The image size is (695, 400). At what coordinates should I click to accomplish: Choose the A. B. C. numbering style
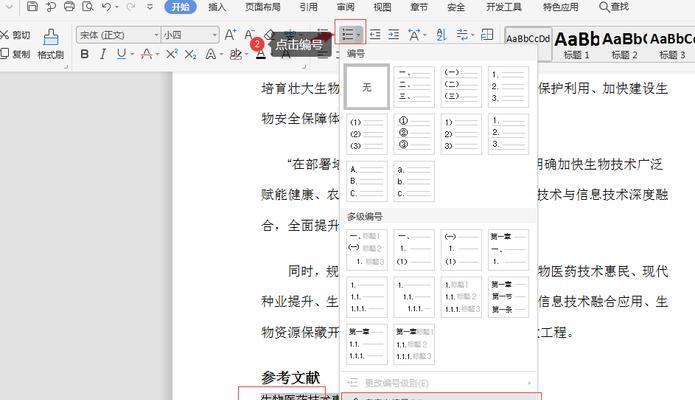367,181
